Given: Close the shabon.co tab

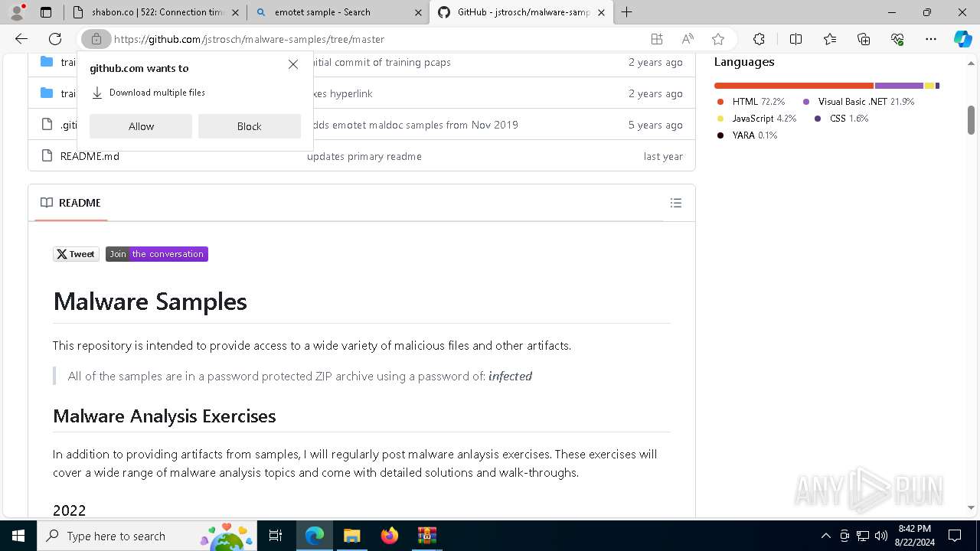Looking at the screenshot, I should (x=235, y=12).
